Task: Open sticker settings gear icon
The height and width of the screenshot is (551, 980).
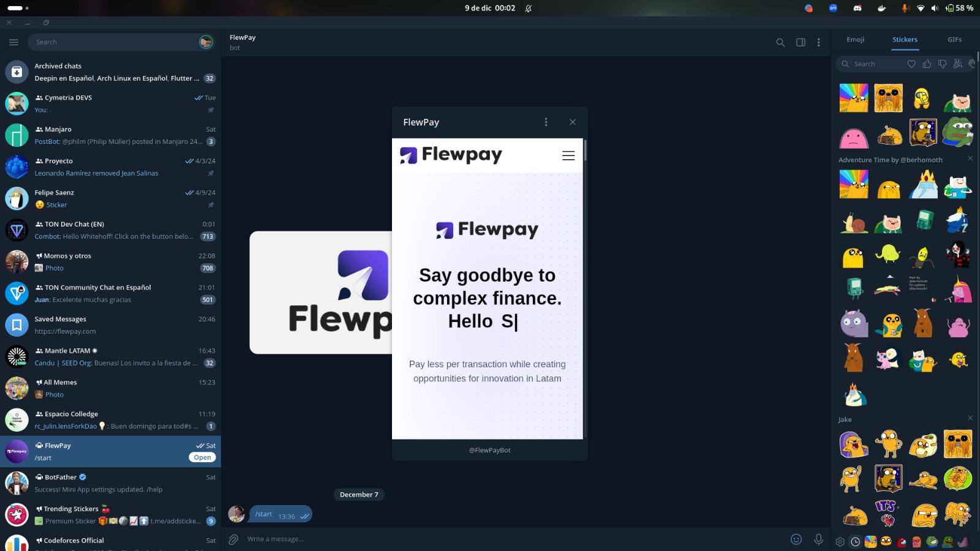Action: coord(840,542)
